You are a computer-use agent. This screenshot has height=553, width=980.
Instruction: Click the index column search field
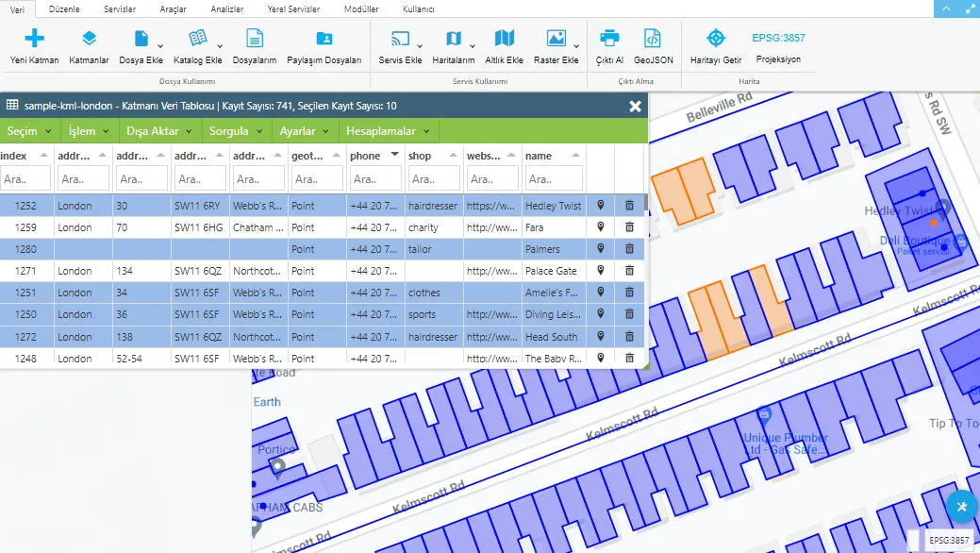[25, 179]
